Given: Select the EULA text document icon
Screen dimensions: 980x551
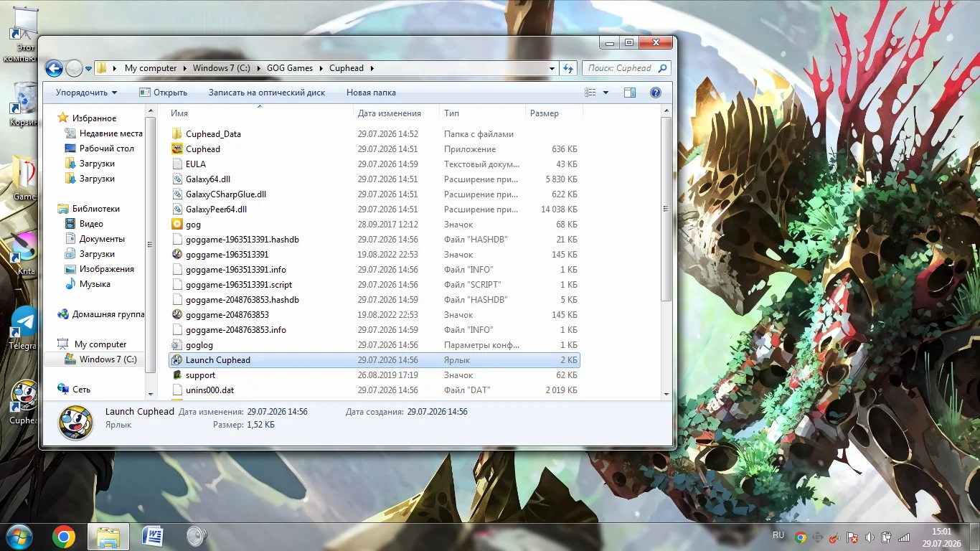Looking at the screenshot, I should click(177, 164).
